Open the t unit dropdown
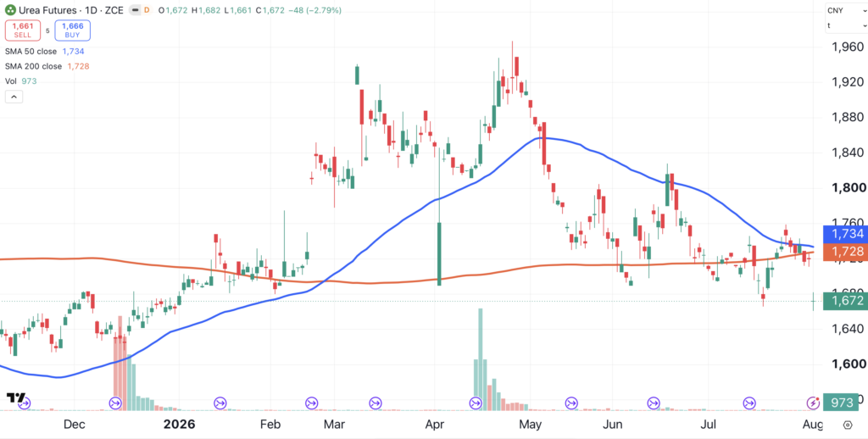This screenshot has width=868, height=439. click(x=845, y=25)
